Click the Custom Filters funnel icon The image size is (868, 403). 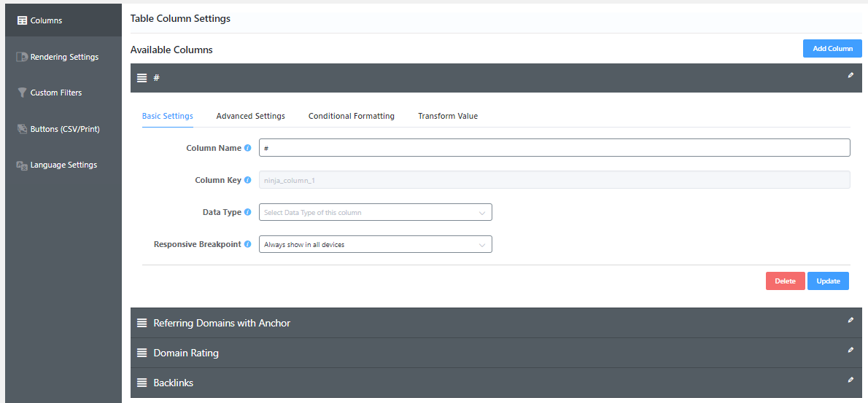22,93
